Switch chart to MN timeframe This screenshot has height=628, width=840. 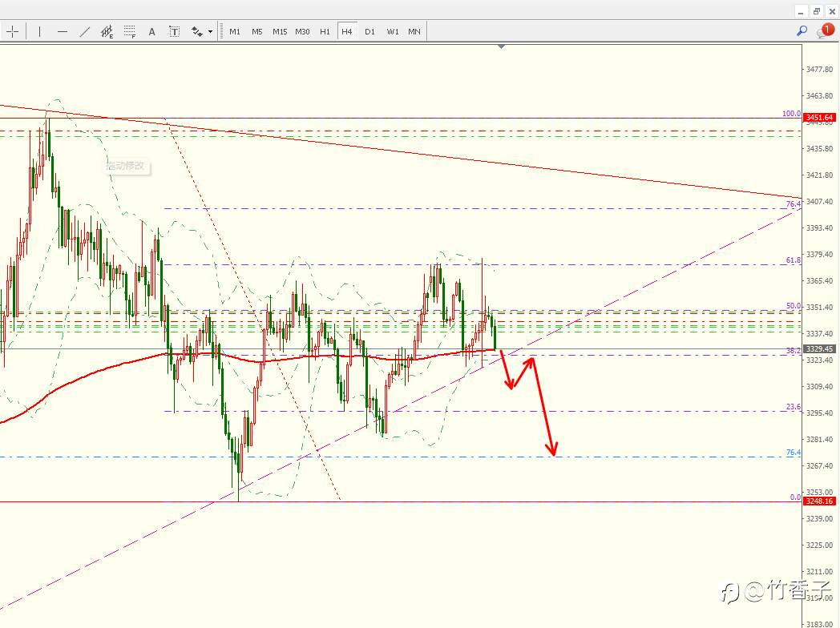(414, 31)
